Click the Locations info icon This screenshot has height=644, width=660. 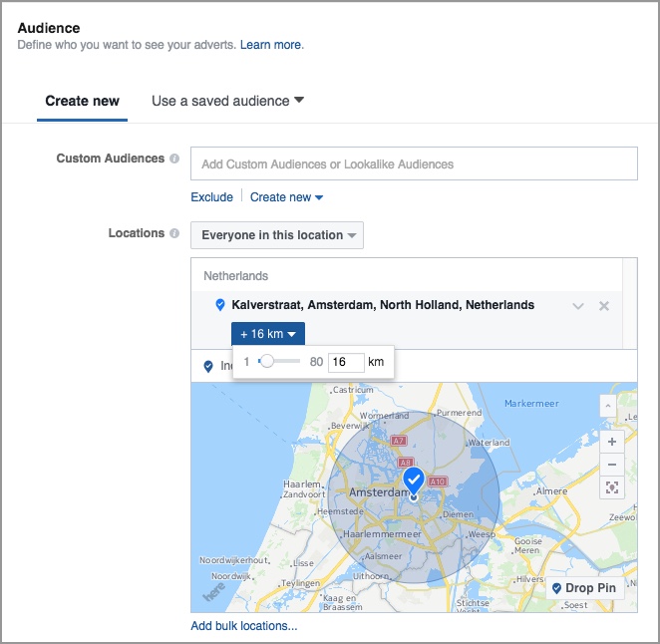pos(174,233)
